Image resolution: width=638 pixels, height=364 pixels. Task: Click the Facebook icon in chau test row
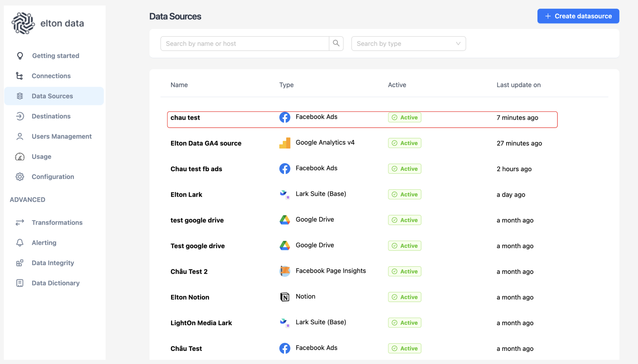pos(285,117)
